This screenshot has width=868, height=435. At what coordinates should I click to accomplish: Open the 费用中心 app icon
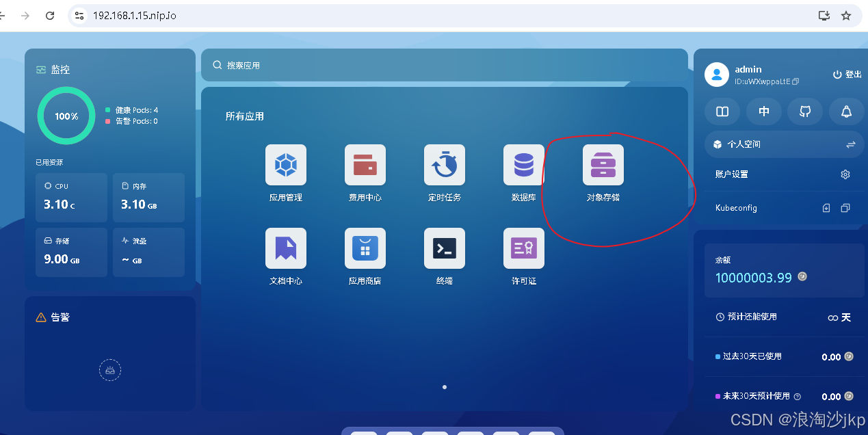365,165
